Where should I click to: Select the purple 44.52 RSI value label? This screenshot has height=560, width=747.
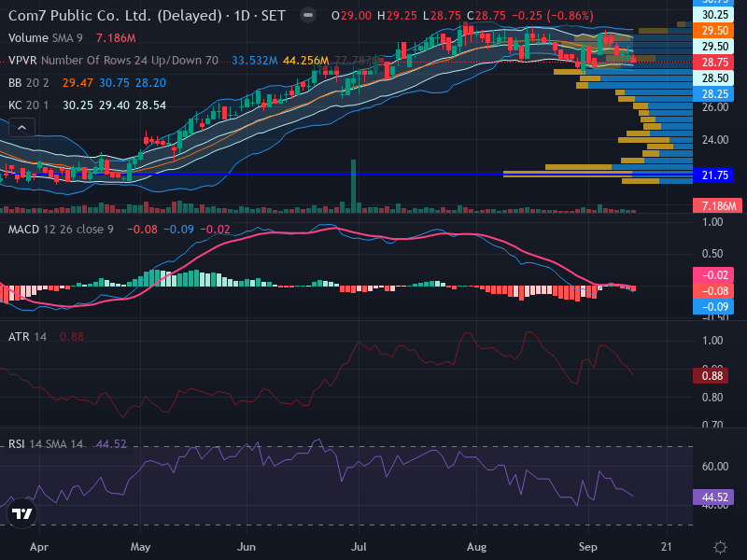(713, 497)
